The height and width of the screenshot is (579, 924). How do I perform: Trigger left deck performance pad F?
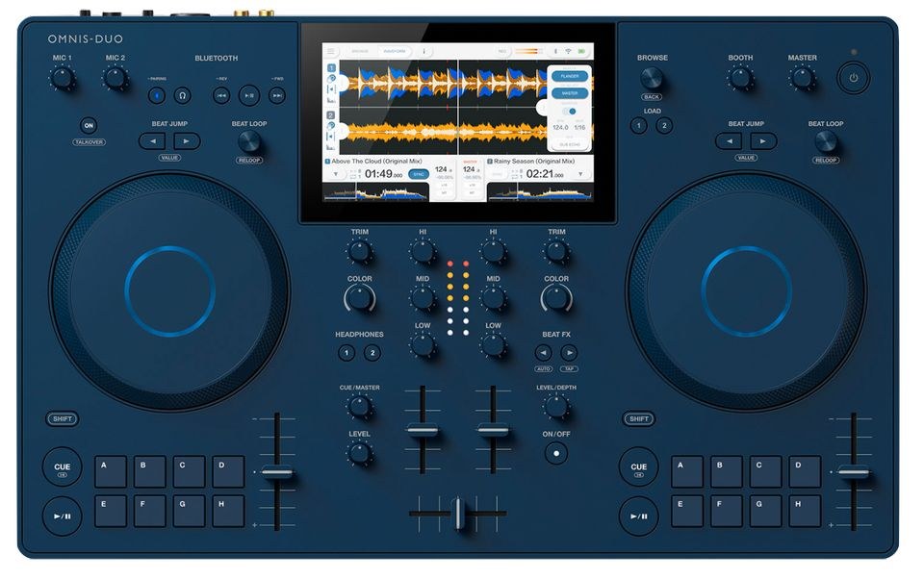click(150, 511)
